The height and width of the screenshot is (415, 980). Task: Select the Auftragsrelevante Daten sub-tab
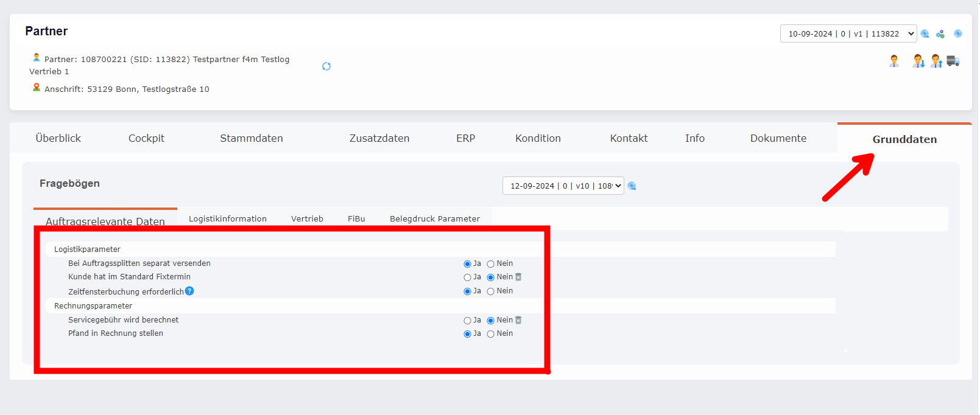(105, 221)
